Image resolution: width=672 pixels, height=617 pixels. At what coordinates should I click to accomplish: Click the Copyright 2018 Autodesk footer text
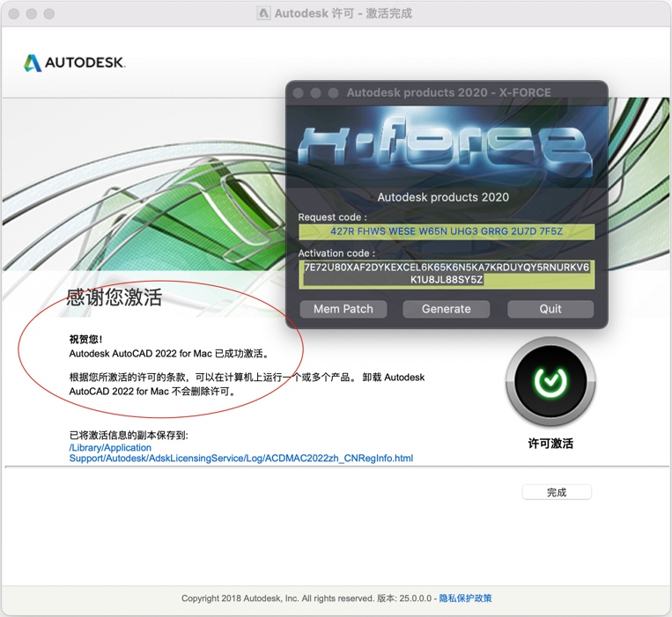[x=278, y=599]
